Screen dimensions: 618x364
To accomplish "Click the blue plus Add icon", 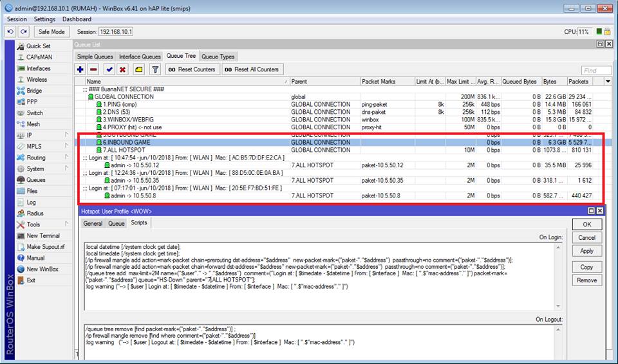I will (x=80, y=69).
